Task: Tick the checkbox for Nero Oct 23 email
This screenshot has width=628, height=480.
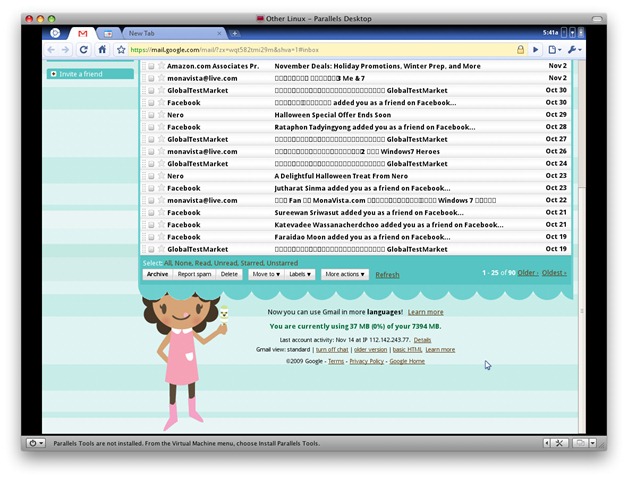Action: tap(151, 176)
